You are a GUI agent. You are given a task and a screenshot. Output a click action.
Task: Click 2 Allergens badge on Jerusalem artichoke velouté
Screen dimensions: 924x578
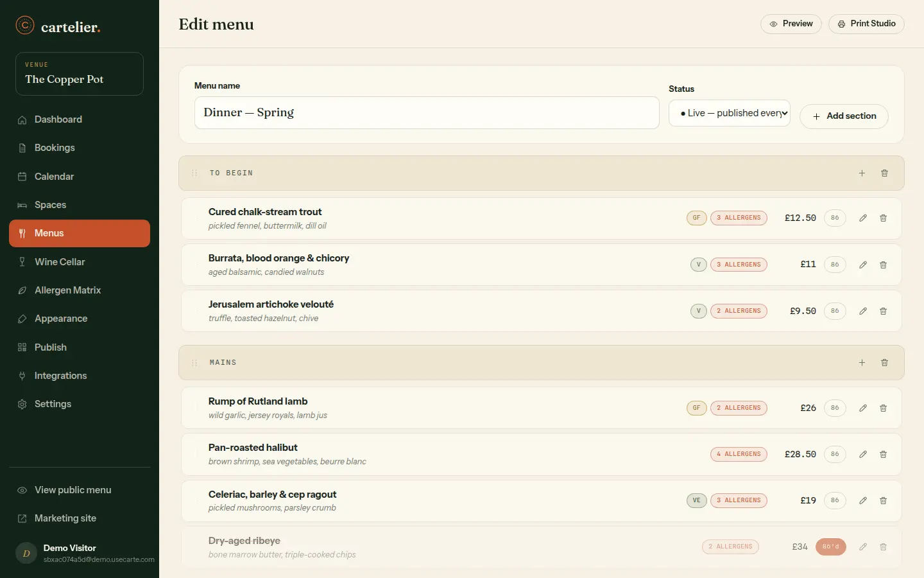point(739,311)
